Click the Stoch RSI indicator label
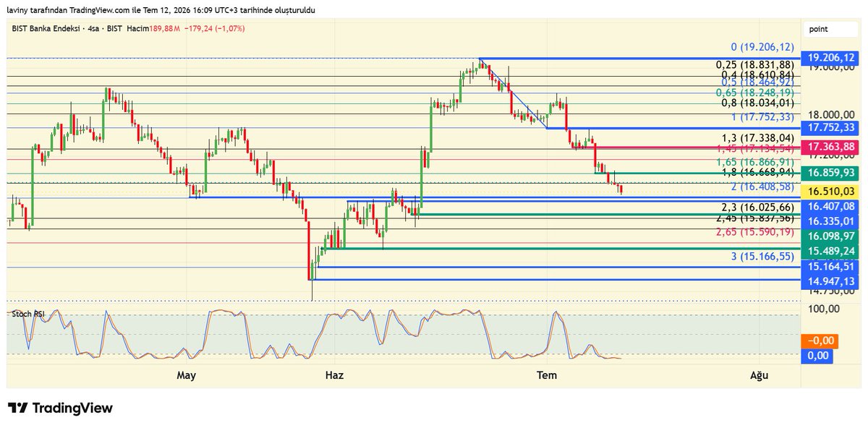The image size is (868, 428). [27, 313]
